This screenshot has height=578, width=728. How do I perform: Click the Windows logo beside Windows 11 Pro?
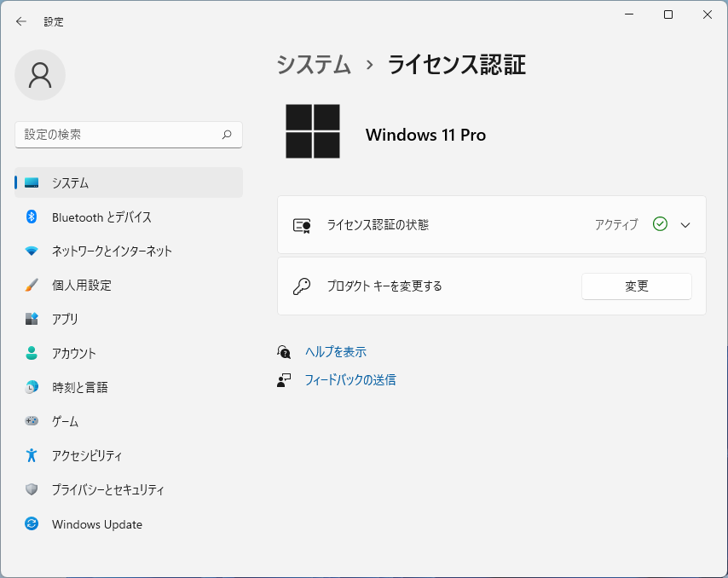pos(313,131)
